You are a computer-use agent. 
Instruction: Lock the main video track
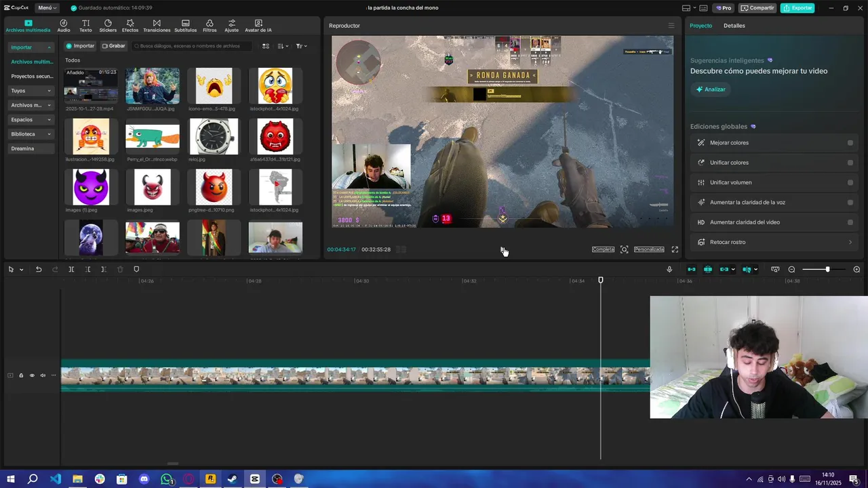tap(21, 375)
